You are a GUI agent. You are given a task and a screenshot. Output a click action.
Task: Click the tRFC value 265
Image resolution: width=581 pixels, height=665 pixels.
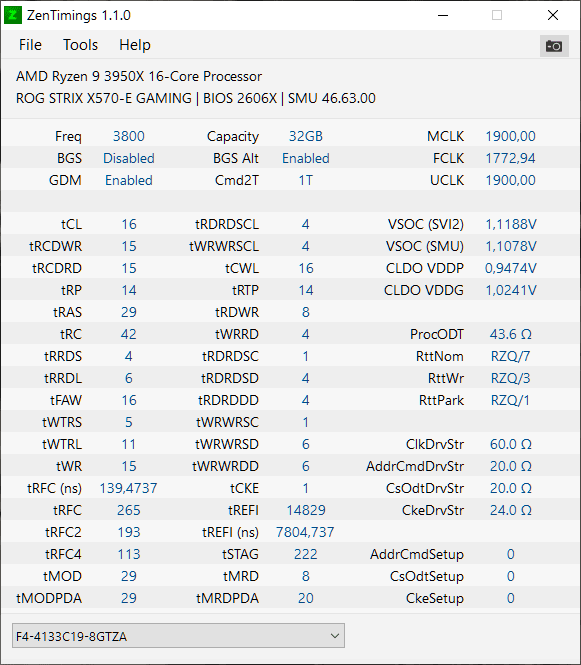(x=128, y=510)
